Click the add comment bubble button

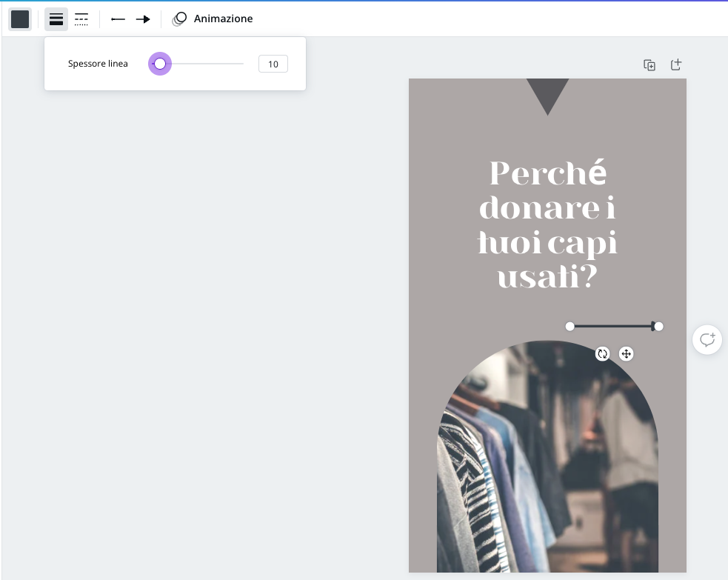(707, 339)
